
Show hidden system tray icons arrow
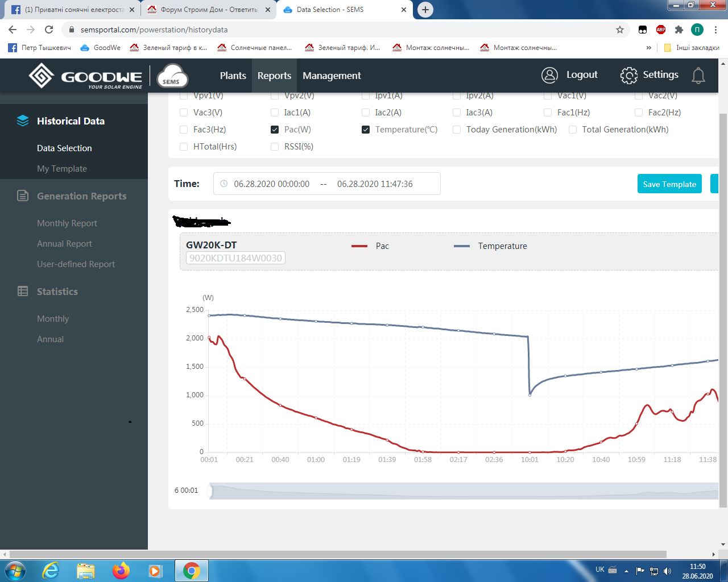(626, 571)
